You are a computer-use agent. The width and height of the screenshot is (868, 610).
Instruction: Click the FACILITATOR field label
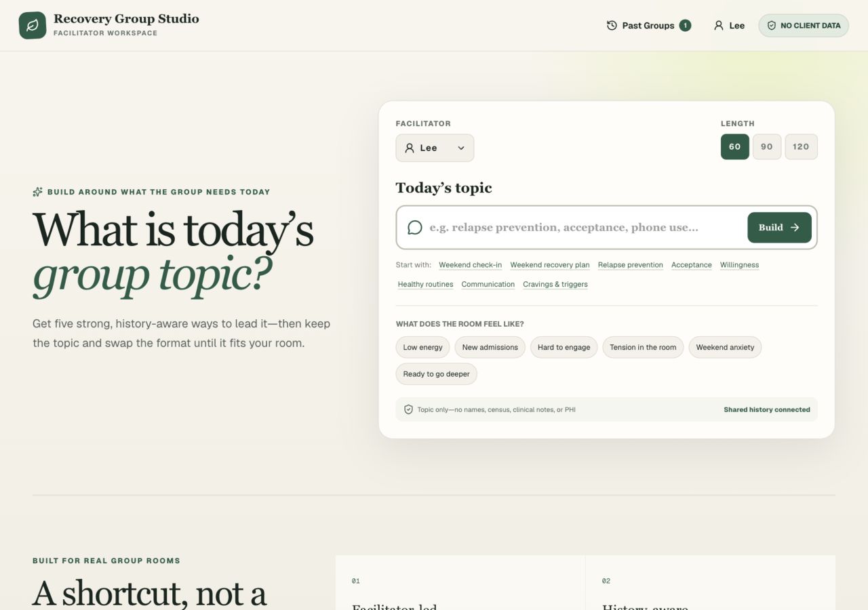423,123
